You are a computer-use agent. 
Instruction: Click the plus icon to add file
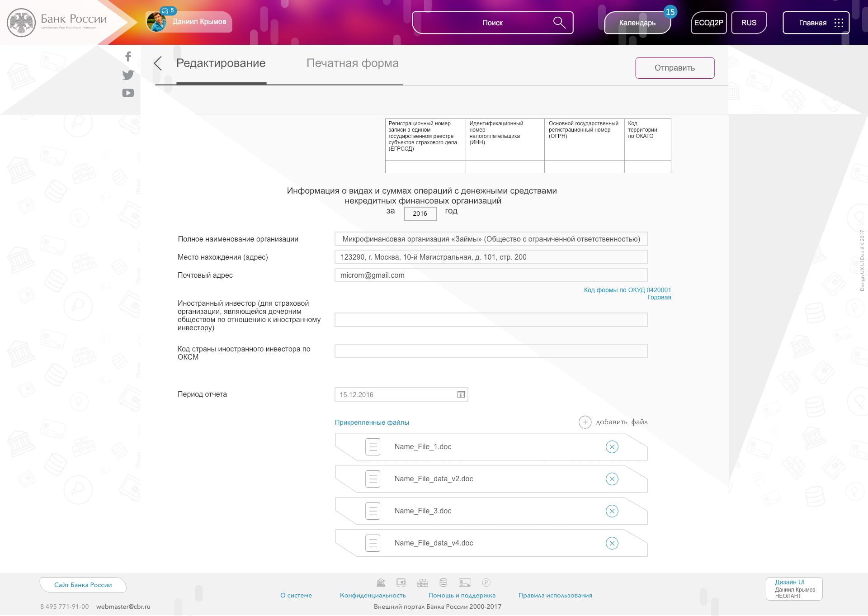(x=585, y=422)
